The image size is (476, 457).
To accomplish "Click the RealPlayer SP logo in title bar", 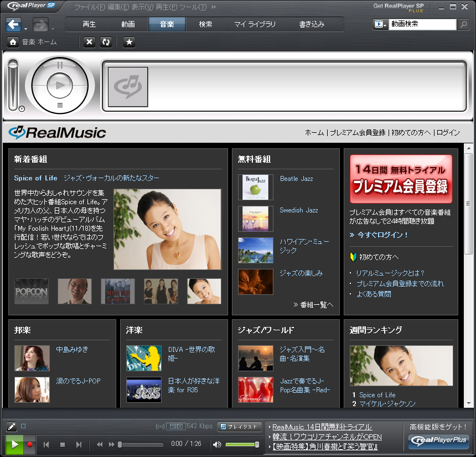I will (x=31, y=6).
